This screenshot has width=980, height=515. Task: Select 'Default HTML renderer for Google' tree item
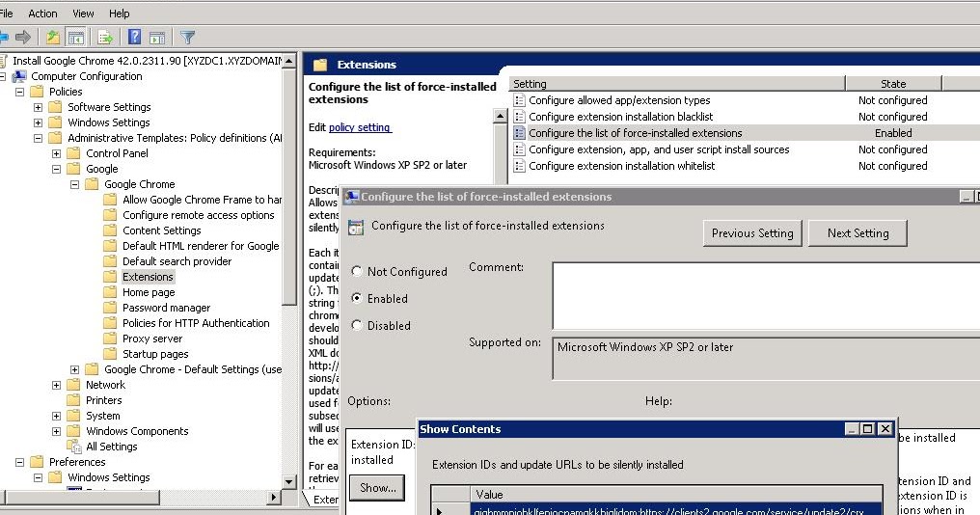(201, 246)
